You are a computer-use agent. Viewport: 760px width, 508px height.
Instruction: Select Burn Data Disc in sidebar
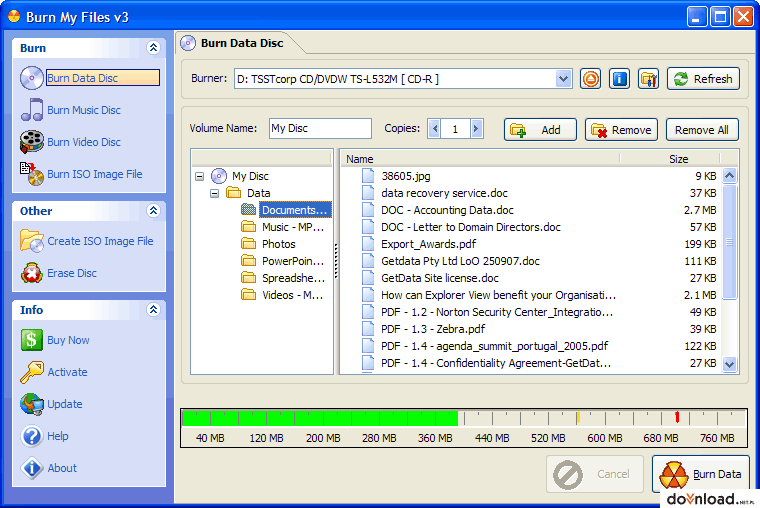click(103, 78)
